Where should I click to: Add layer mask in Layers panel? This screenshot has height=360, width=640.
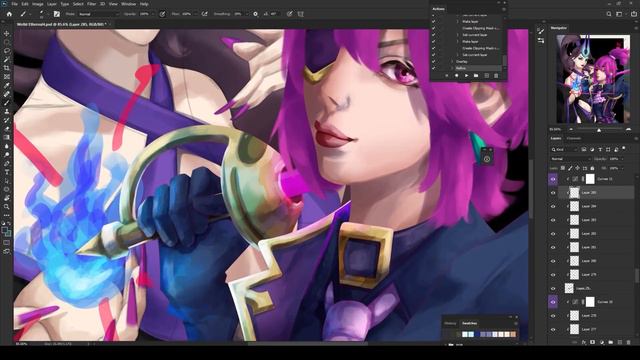(x=593, y=342)
